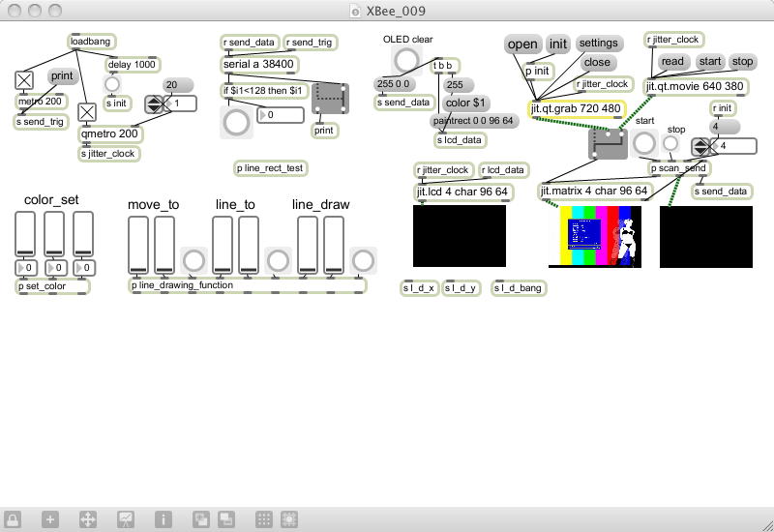Click the plus icon in the bottom toolbar
Image resolution: width=774 pixels, height=532 pixels.
[50, 519]
